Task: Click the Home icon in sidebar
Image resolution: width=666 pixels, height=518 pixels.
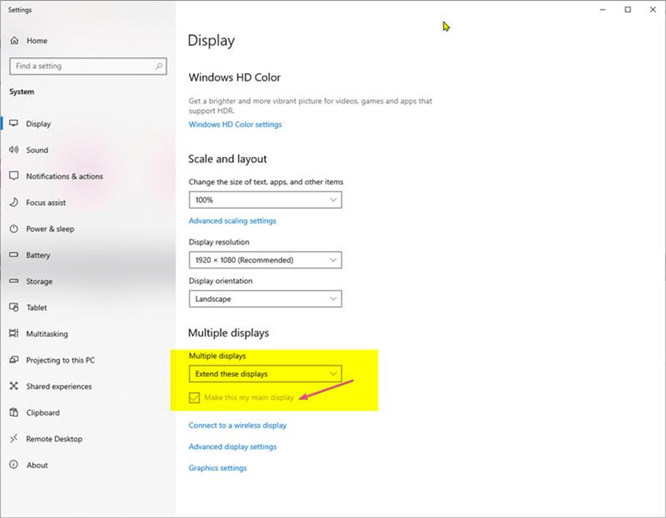Action: click(x=14, y=41)
